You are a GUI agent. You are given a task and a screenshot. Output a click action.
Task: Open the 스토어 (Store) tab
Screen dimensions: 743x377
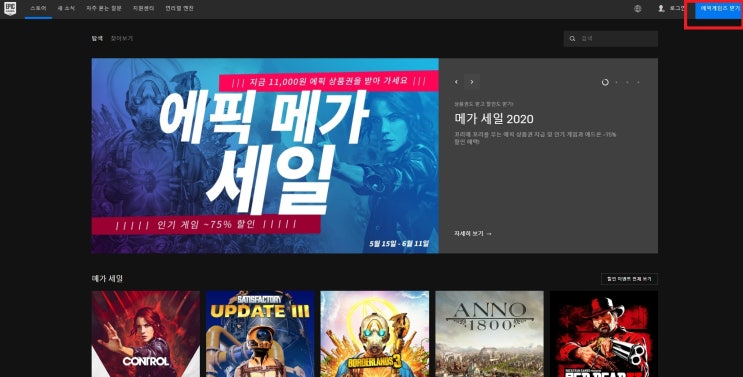(38, 9)
